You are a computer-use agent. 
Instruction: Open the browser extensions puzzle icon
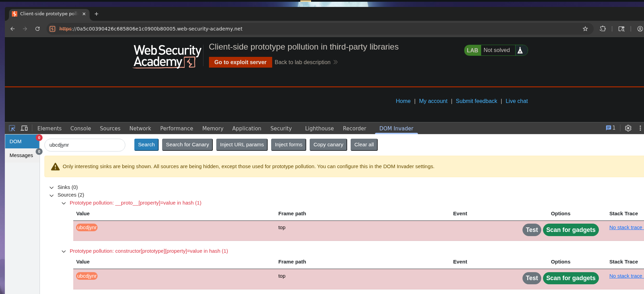(x=603, y=29)
